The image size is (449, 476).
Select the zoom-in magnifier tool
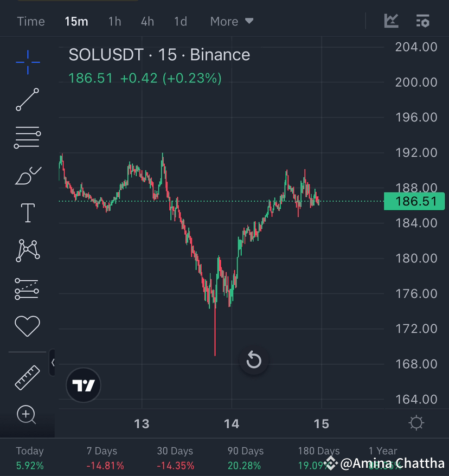pos(26,415)
